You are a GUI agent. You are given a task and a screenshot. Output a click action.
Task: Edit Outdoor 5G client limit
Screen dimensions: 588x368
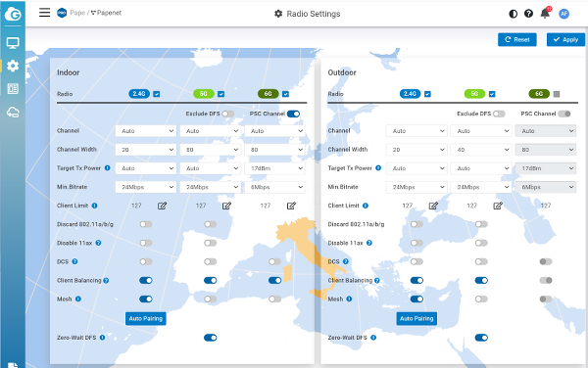point(498,206)
